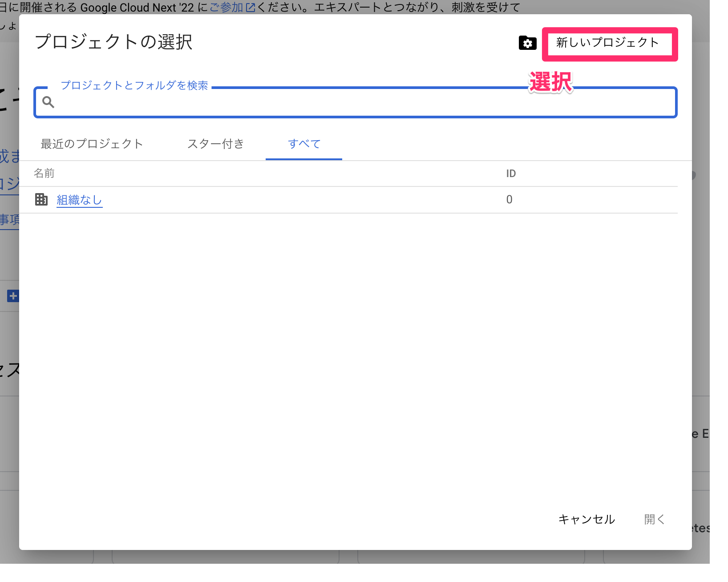Screen dimensions: 728x582
Task: Open the ご参加 link in the background banner
Action: (232, 8)
